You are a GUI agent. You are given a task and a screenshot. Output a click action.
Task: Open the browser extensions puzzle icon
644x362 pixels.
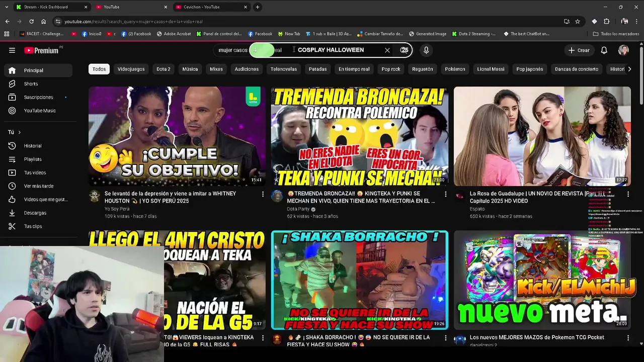607,22
